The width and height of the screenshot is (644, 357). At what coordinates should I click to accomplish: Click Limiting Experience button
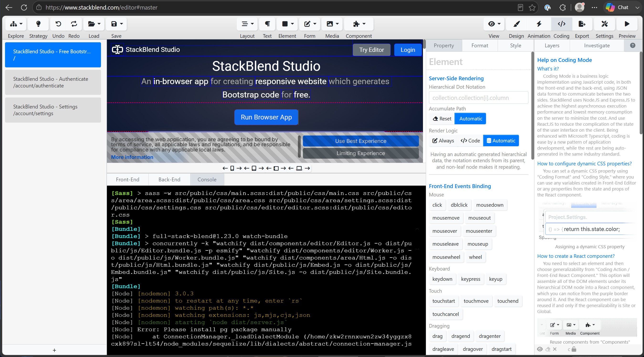360,153
